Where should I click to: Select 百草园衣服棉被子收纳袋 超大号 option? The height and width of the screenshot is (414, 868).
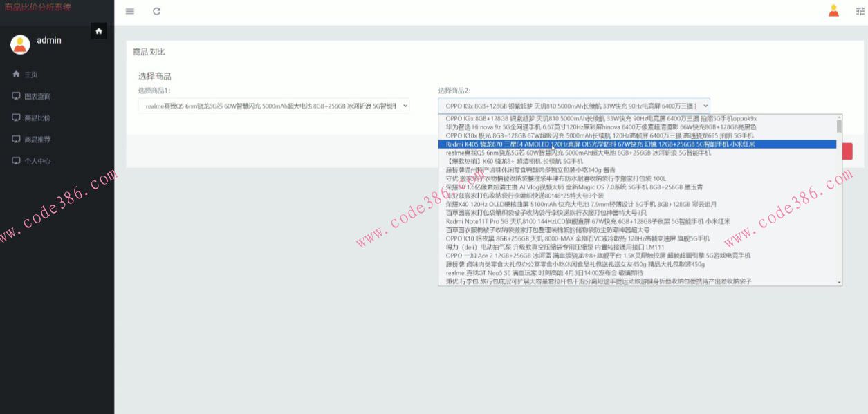(637, 229)
